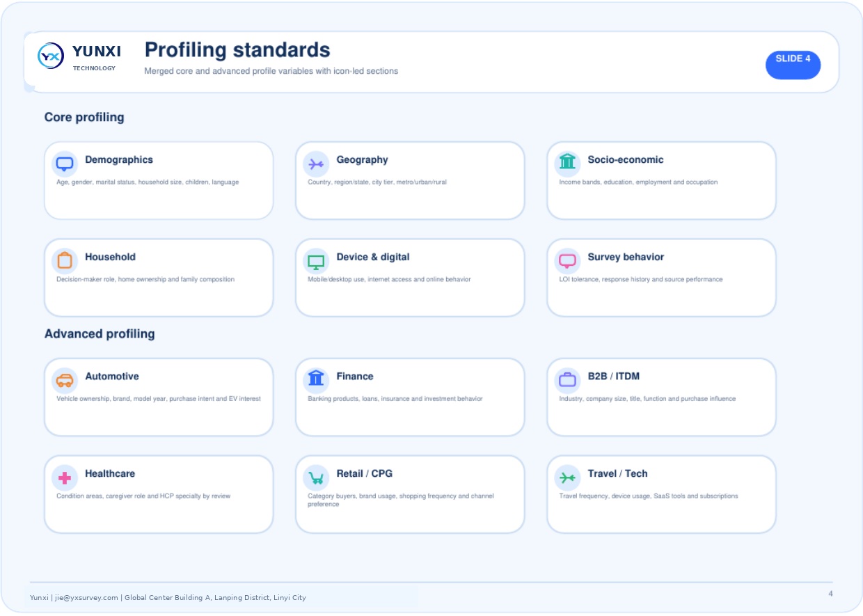This screenshot has width=863, height=616.
Task: Click the page number 4 in footer
Action: pyautogui.click(x=830, y=594)
